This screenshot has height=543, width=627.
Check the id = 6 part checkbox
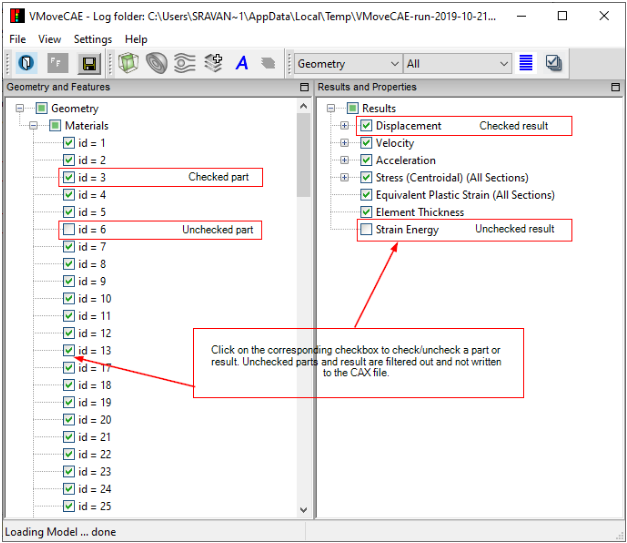coord(69,229)
